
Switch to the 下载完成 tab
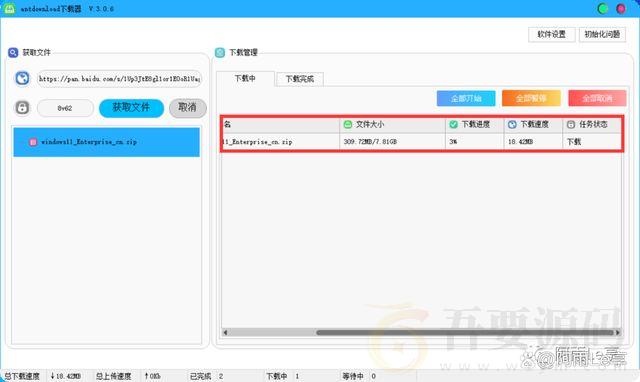[x=300, y=79]
